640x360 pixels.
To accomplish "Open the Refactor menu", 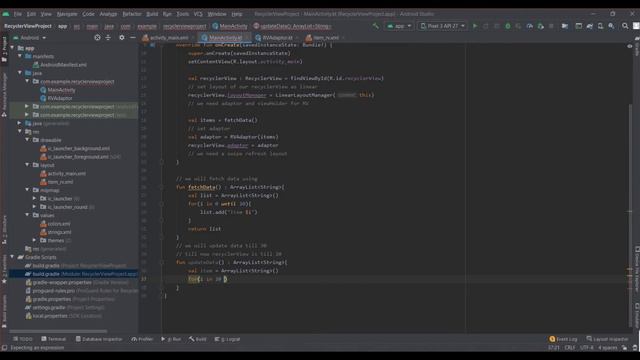I will point(132,14).
